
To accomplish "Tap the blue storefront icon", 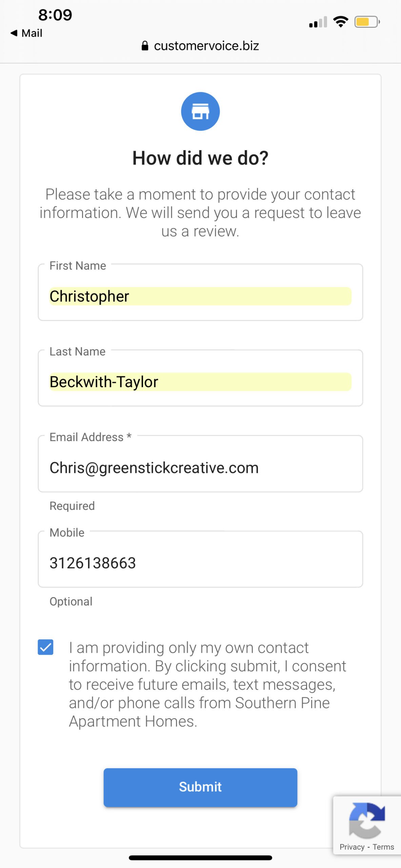I will (200, 112).
